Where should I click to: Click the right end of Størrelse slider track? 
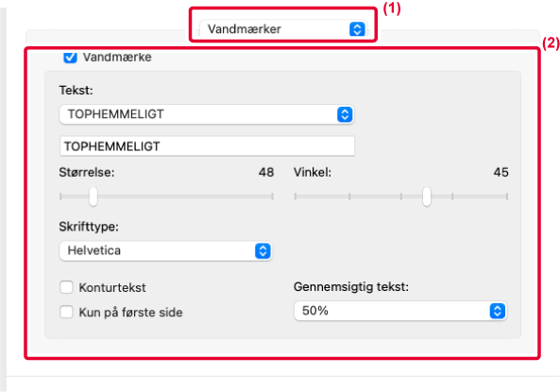tap(272, 196)
